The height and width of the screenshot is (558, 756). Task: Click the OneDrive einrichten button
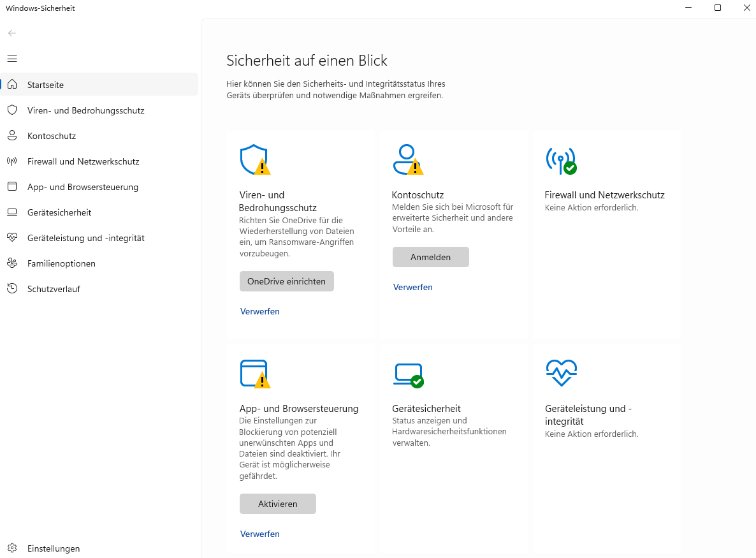click(286, 281)
